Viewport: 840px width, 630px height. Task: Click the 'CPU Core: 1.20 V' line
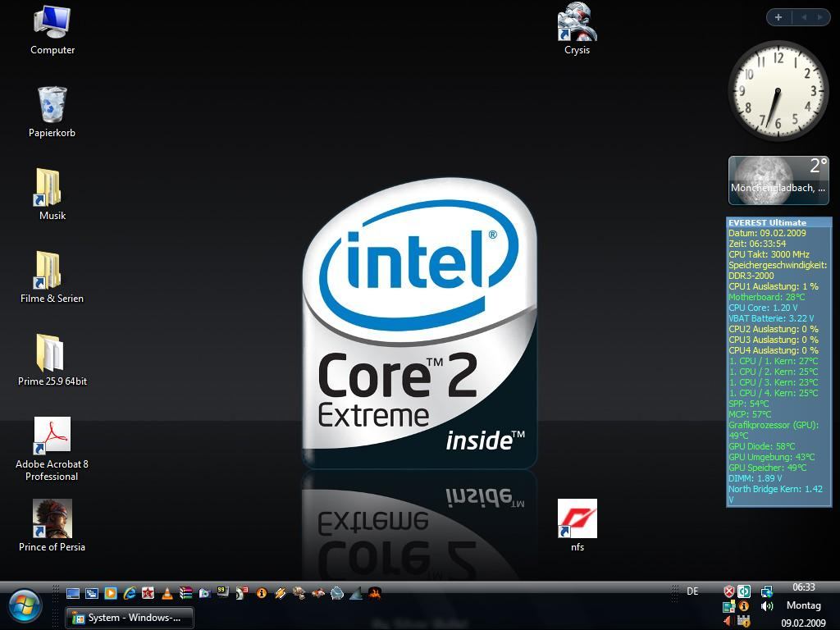coord(763,308)
